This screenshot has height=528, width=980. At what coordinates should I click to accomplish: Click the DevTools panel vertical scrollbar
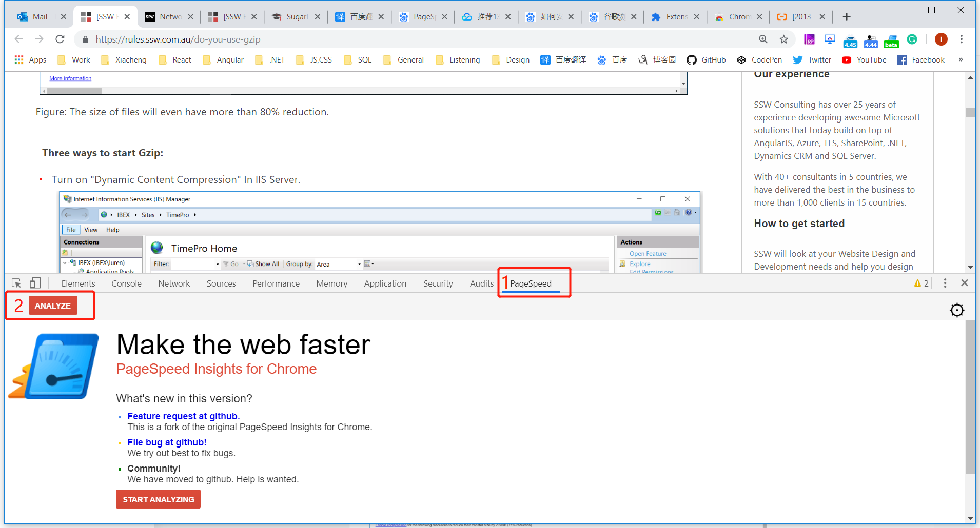[970, 400]
